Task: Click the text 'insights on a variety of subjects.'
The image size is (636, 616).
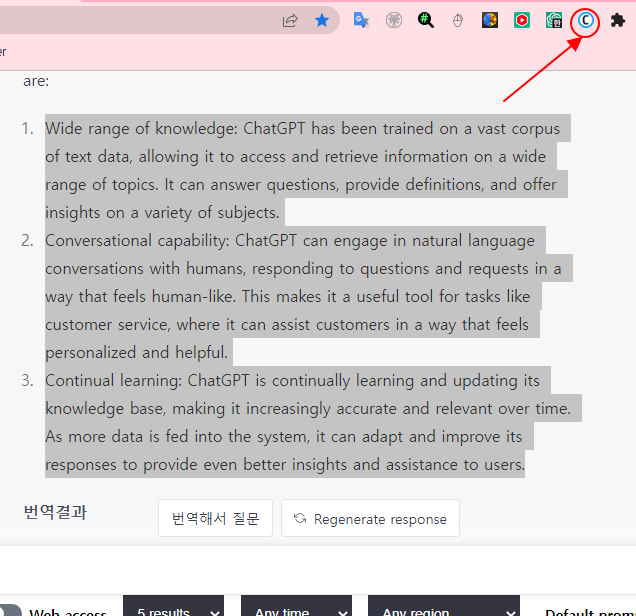Action: pyautogui.click(x=162, y=212)
